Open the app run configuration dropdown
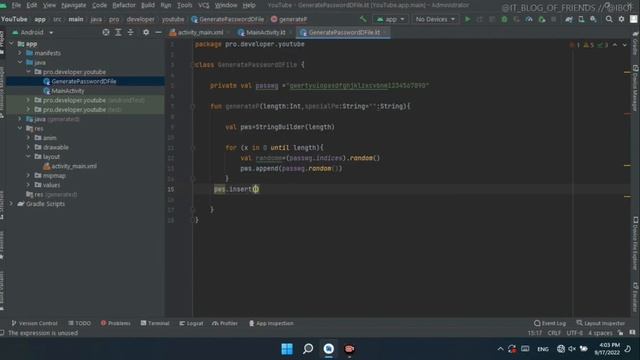This screenshot has height=360, width=640. pyautogui.click(x=391, y=19)
